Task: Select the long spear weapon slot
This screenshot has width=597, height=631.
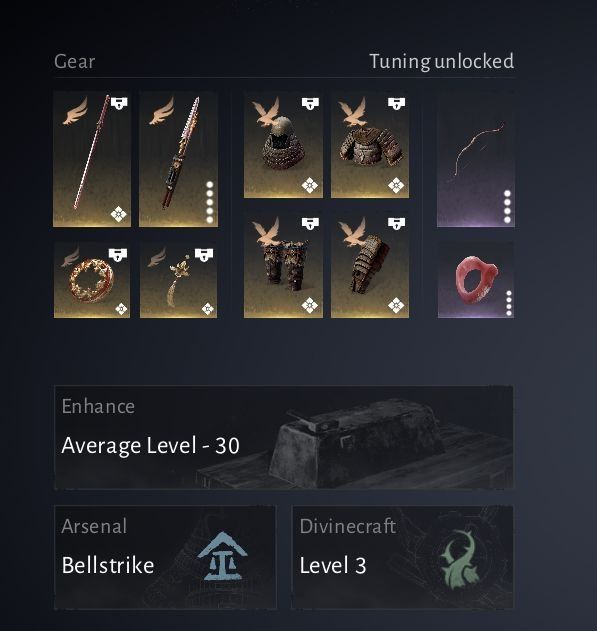Action: click(92, 159)
